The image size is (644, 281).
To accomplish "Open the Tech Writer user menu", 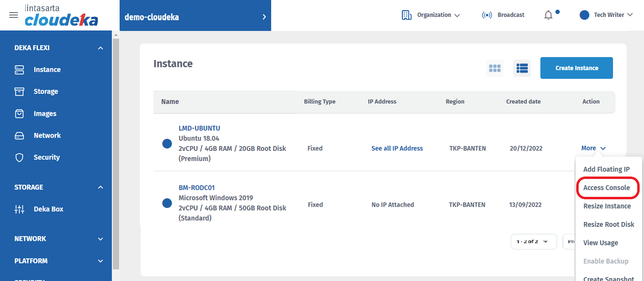I will coord(606,15).
